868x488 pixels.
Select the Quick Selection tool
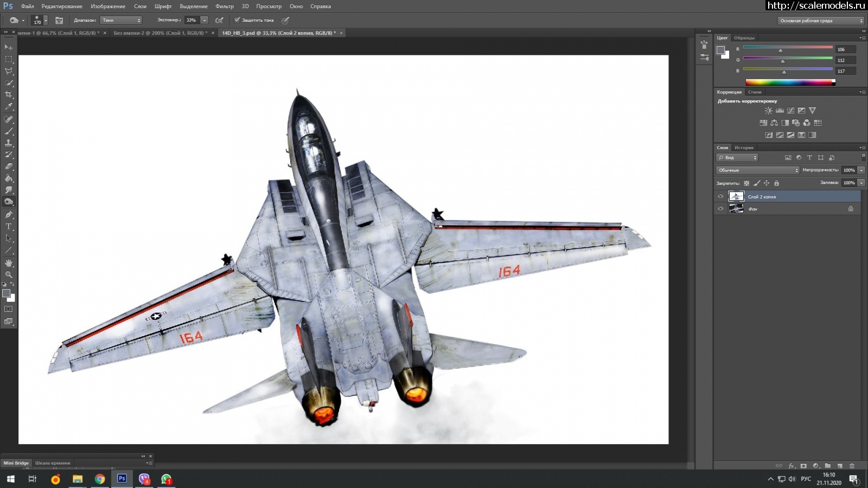[9, 84]
